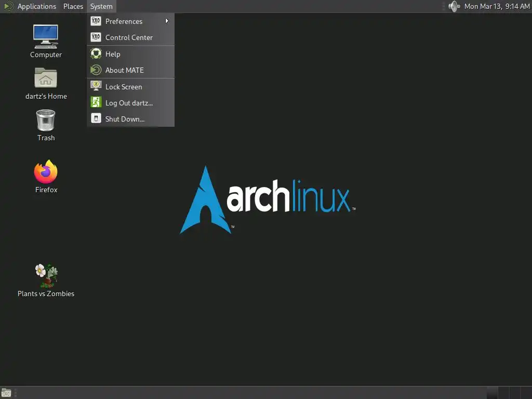Image resolution: width=532 pixels, height=399 pixels.
Task: Choose Lock Screen
Action: (130, 87)
